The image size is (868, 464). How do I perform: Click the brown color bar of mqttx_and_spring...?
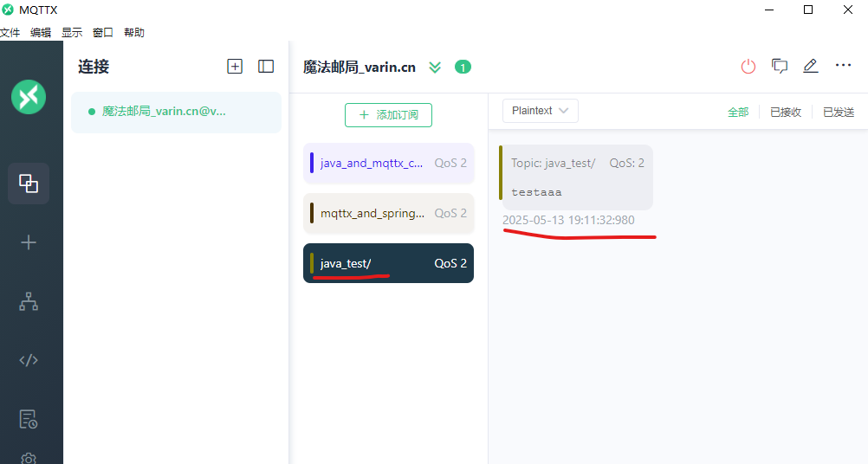click(x=312, y=214)
